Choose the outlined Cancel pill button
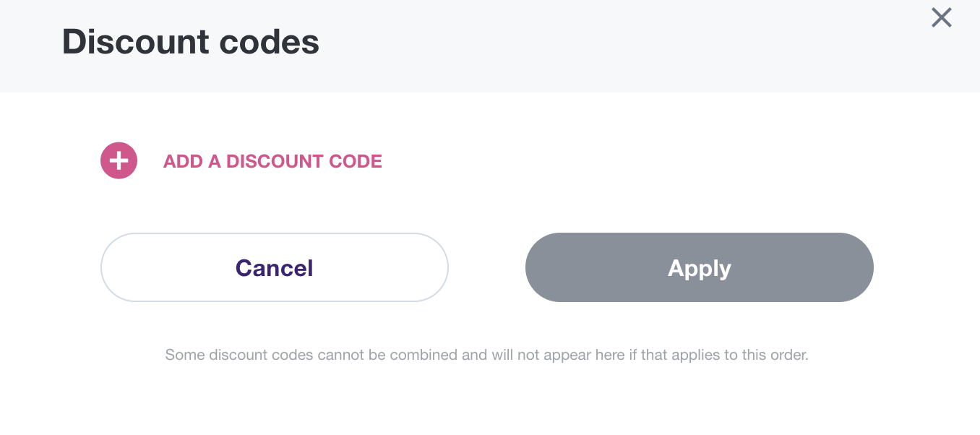 point(274,267)
